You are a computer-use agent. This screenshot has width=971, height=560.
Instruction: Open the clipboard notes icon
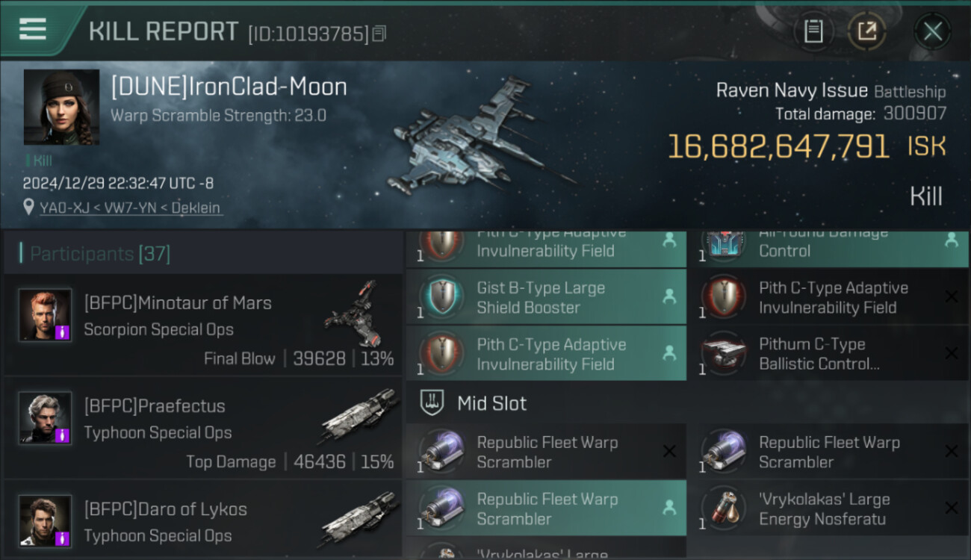[x=813, y=31]
